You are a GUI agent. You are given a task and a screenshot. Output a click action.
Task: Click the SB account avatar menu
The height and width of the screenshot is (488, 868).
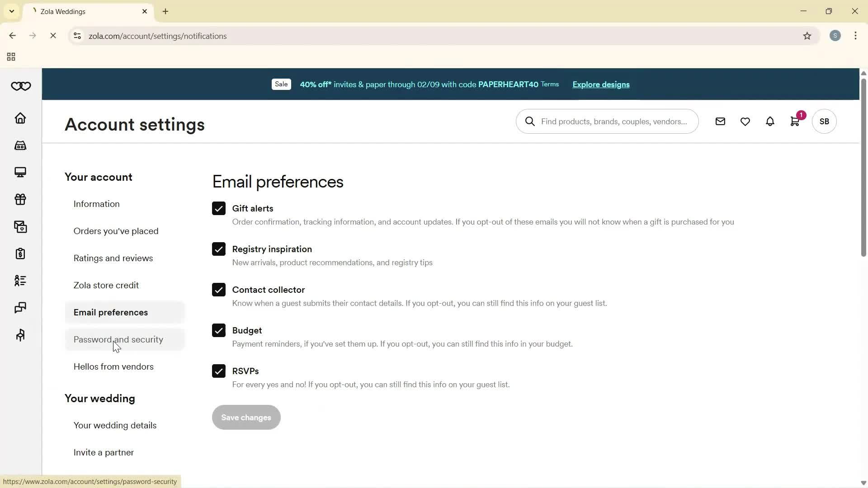click(824, 121)
